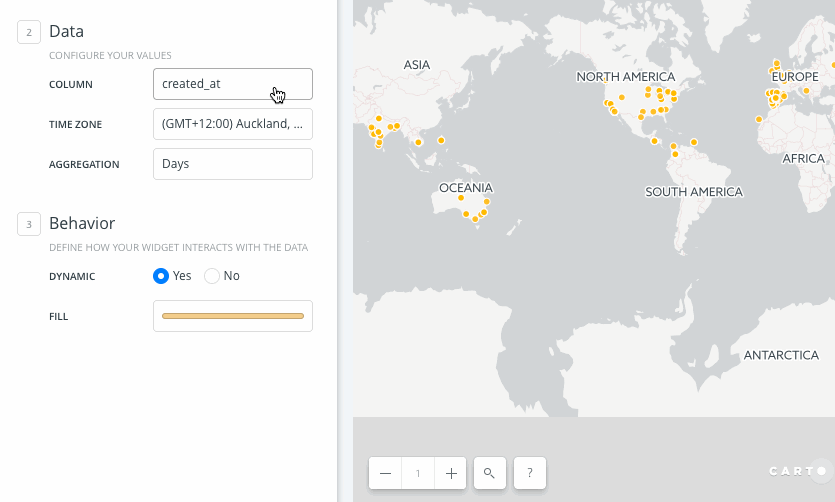Open the Time Zone dropdown with Auckland
The image size is (835, 502).
point(233,124)
